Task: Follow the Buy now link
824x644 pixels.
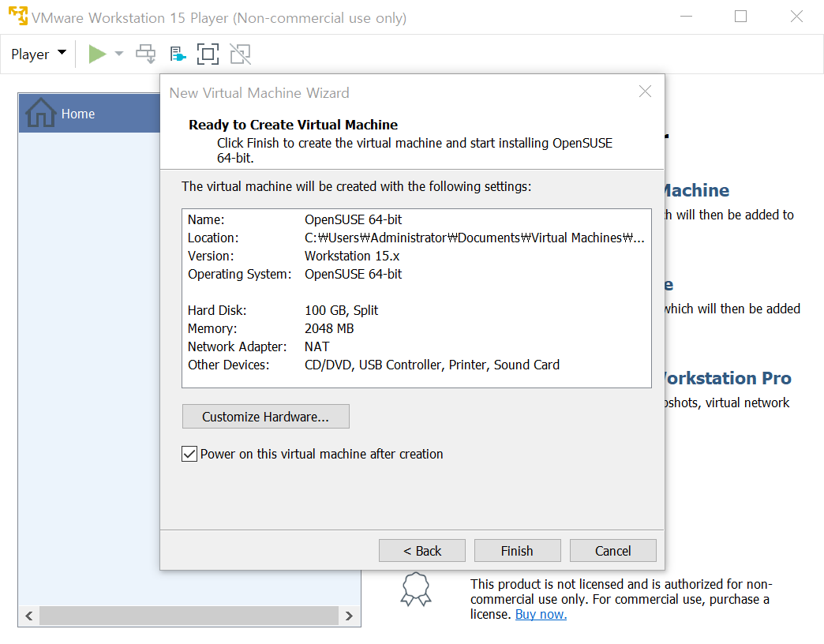Action: 541,615
